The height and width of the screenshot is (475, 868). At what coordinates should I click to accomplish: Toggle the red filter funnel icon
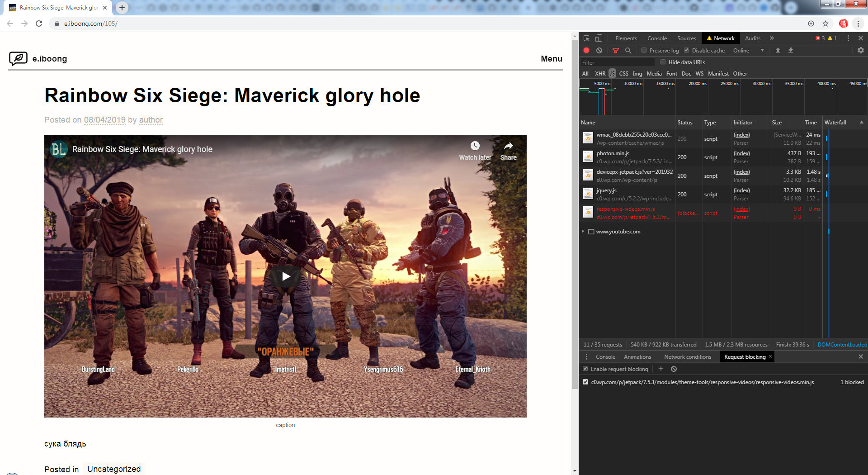(x=615, y=51)
